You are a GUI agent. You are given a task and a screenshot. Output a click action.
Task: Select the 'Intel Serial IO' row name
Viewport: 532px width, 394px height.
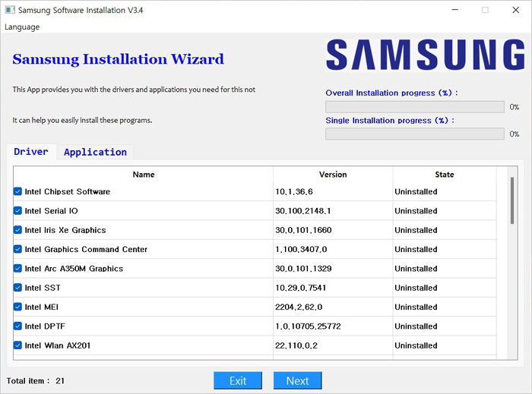[x=51, y=211]
